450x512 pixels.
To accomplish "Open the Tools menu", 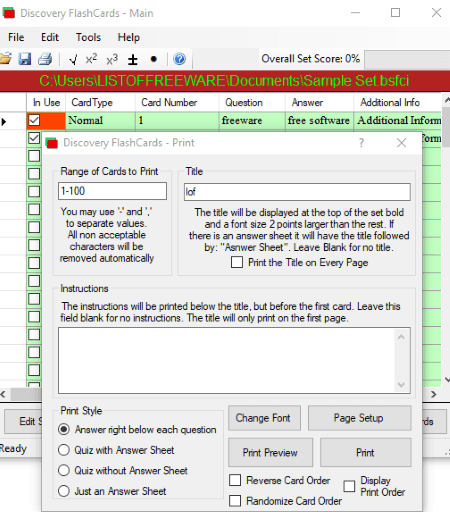I will (x=88, y=37).
